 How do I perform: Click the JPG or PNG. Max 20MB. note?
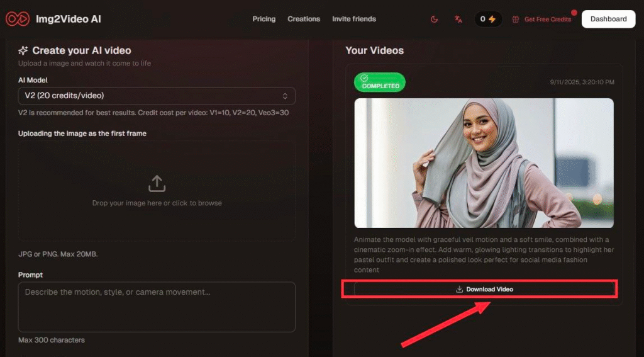(x=58, y=254)
